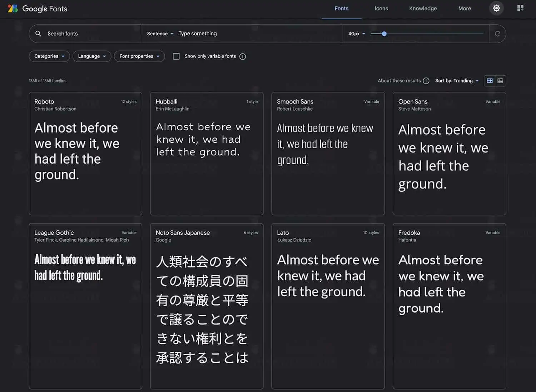The height and width of the screenshot is (392, 536).
Task: Open the Sort by Trending dropdown
Action: [x=457, y=81]
